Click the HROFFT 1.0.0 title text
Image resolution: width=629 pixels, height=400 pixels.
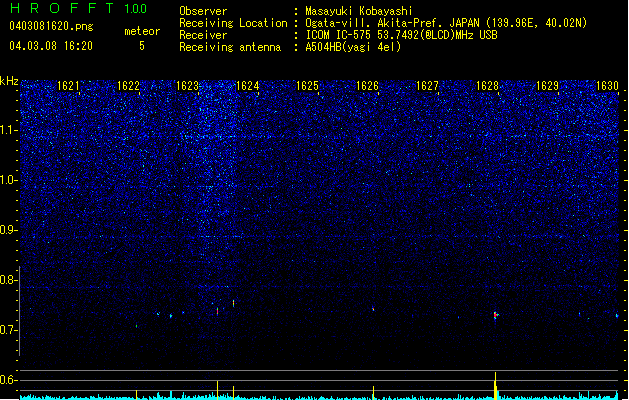(78, 8)
